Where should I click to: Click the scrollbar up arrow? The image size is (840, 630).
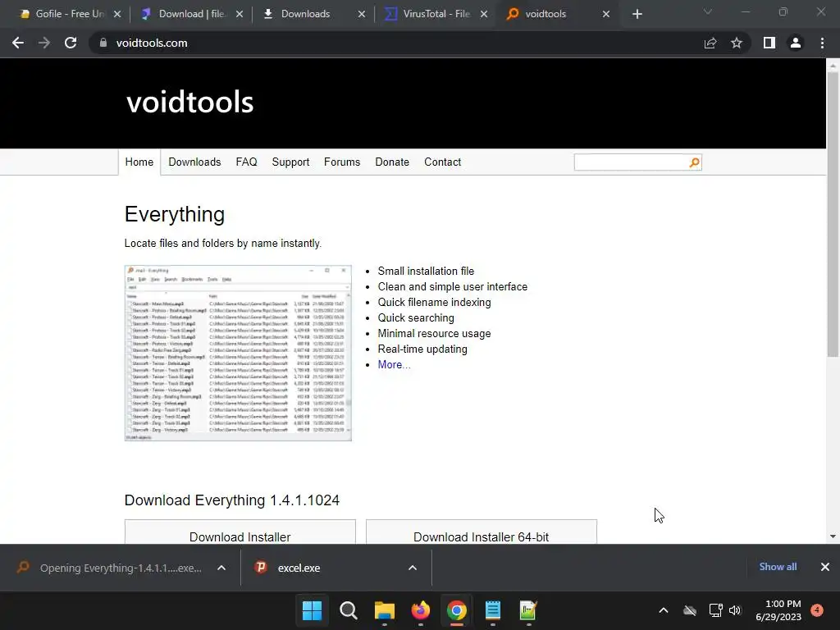coord(833,66)
